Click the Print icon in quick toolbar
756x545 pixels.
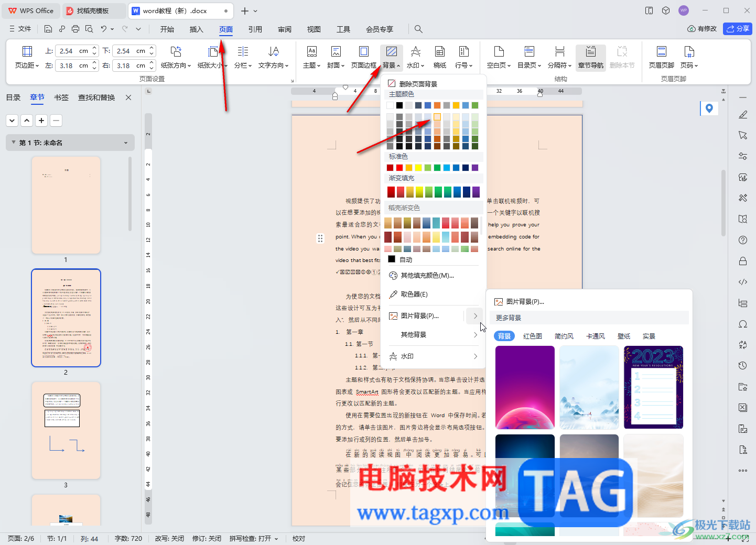pyautogui.click(x=75, y=29)
